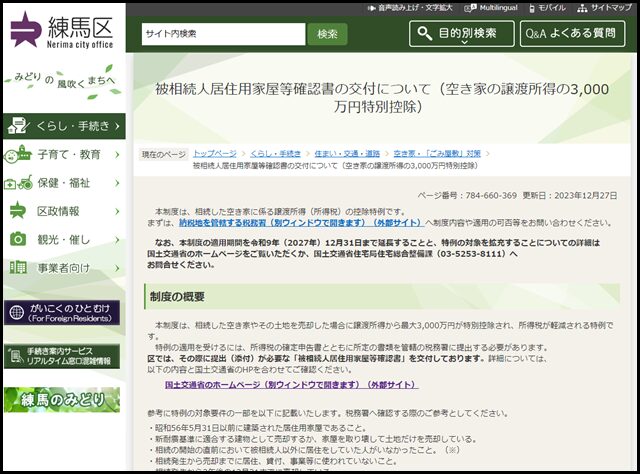The width and height of the screenshot is (640, 474).
Task: Click the Multilingual text link
Action: coord(498,8)
